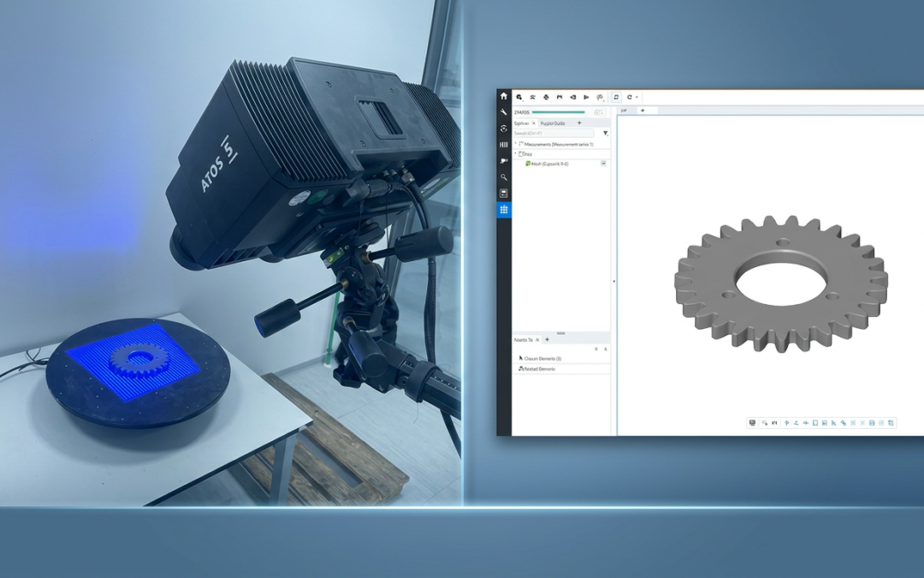Open the wrench tools icon in the sidebar
This screenshot has width=924, height=578.
[504, 112]
